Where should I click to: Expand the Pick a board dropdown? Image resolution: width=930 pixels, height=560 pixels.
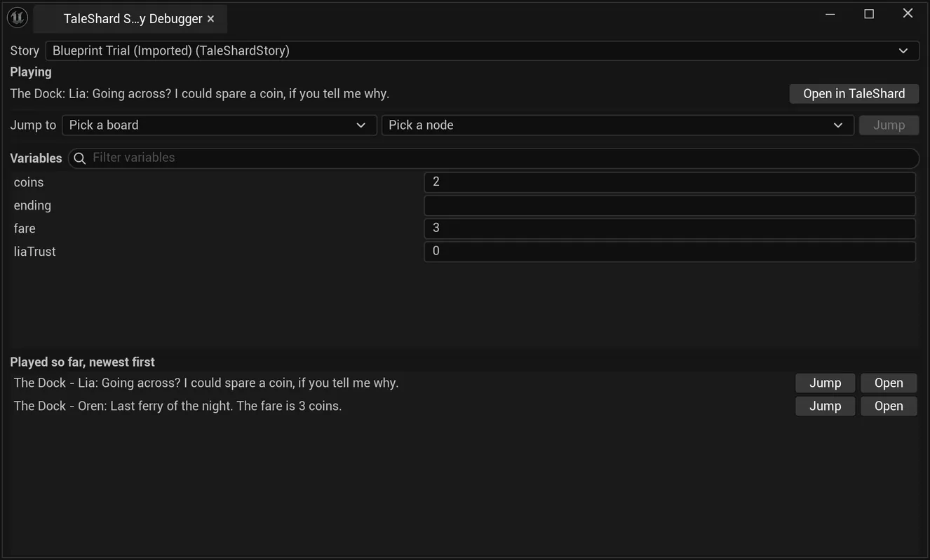[x=220, y=125]
